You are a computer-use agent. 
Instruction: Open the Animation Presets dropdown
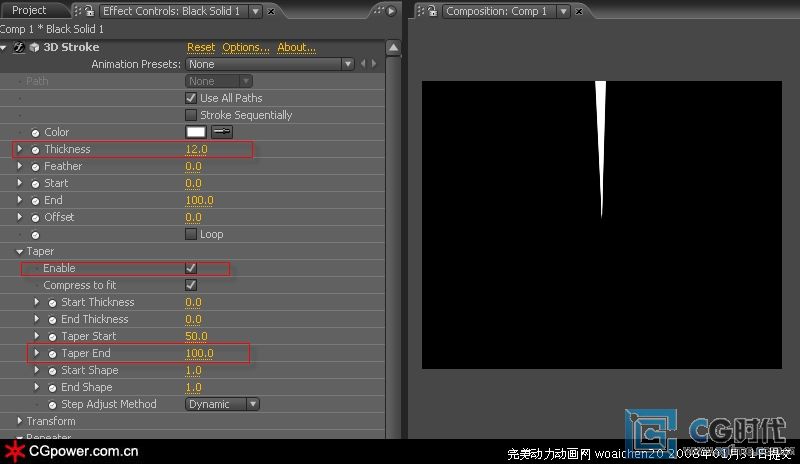269,64
